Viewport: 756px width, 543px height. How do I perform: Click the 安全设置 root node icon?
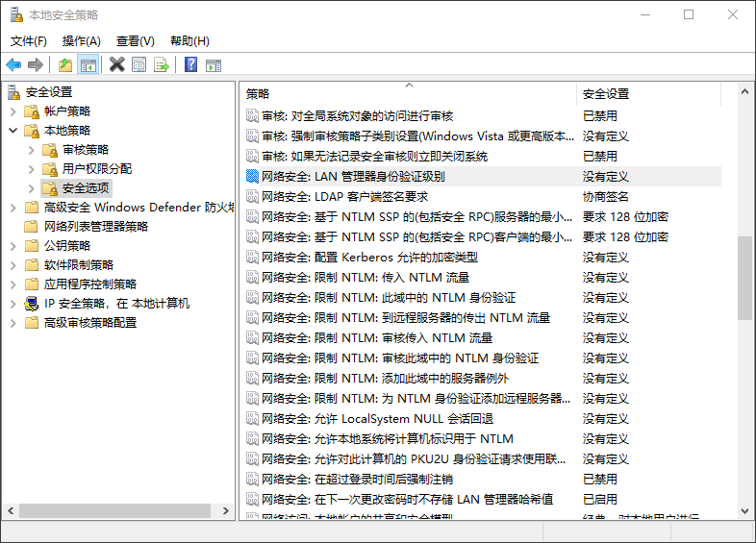point(14,92)
